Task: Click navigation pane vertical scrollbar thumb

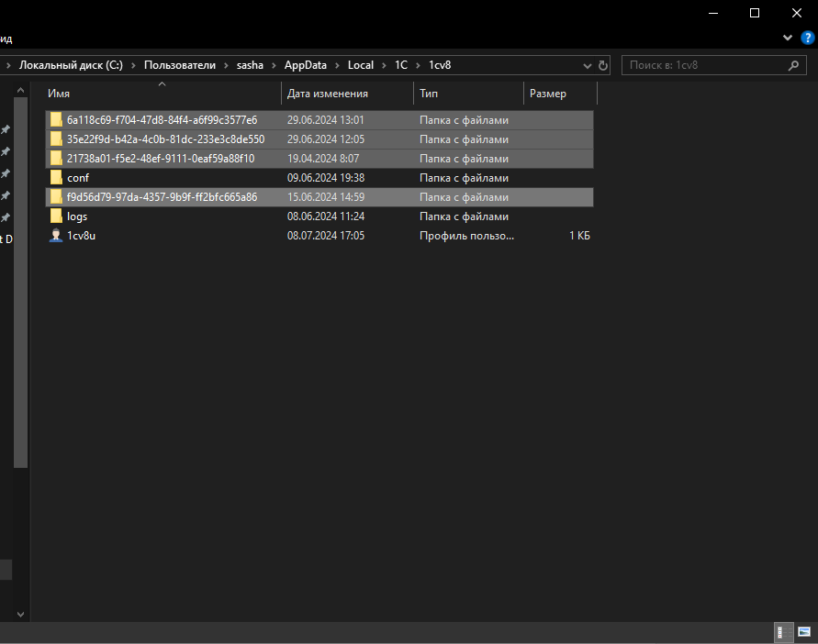Action: click(x=20, y=283)
